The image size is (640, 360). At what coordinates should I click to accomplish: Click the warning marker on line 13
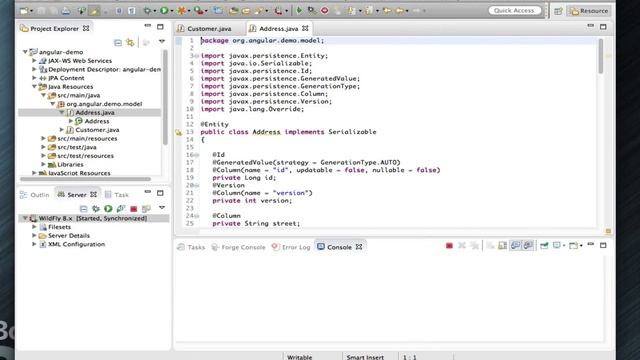178,132
